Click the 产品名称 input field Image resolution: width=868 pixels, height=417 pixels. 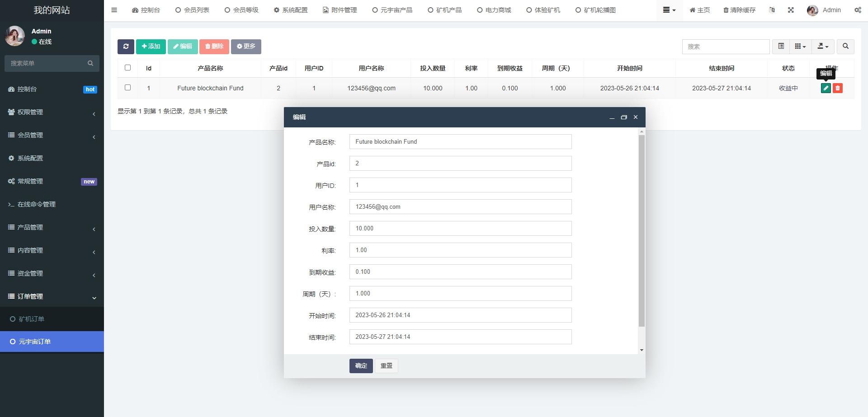(x=460, y=142)
